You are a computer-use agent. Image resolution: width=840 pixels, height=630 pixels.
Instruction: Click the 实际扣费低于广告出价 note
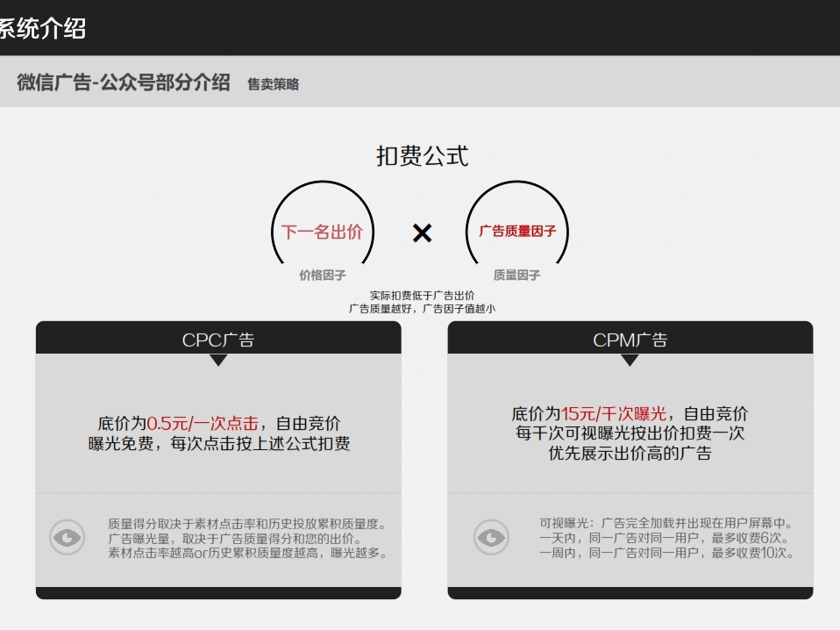pyautogui.click(x=422, y=296)
